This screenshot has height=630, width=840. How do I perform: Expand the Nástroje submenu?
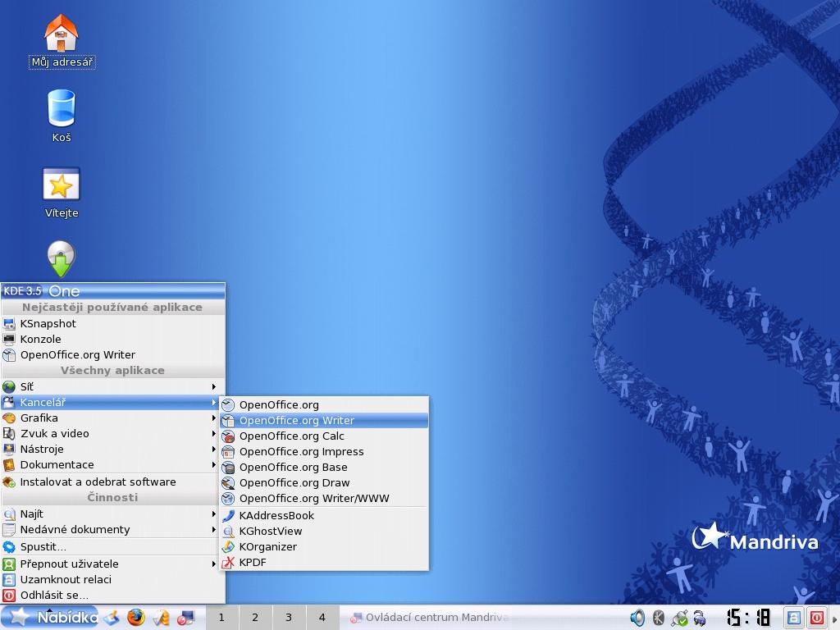coord(113,449)
